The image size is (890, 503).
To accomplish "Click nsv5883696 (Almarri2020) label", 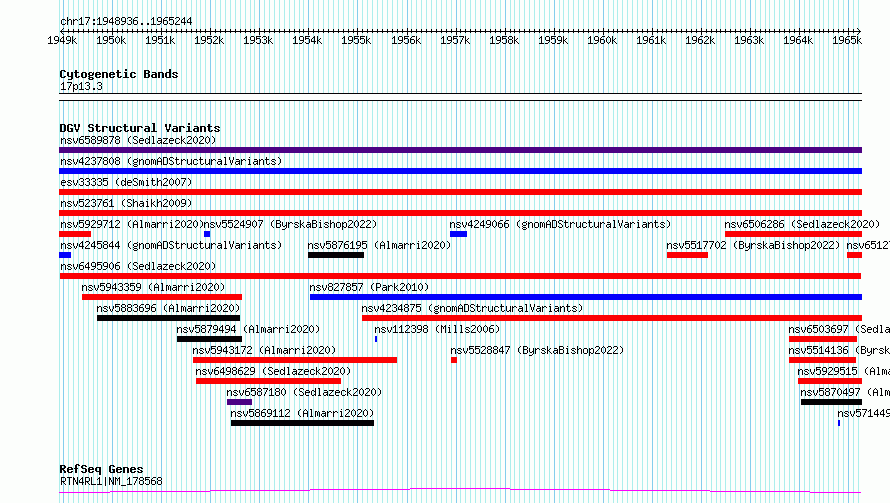I will click(168, 308).
